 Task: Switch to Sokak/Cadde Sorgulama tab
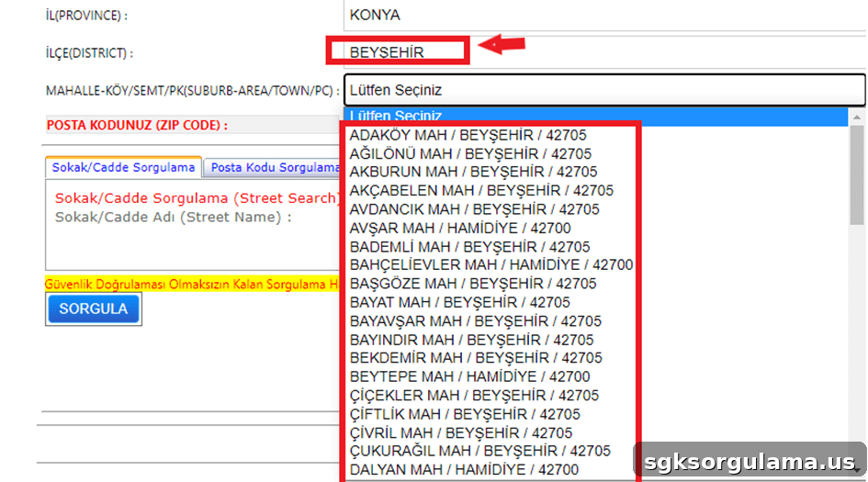(x=123, y=168)
